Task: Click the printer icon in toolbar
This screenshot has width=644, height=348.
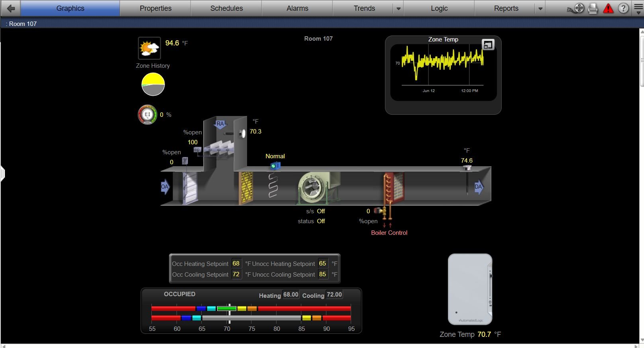Action: (593, 8)
